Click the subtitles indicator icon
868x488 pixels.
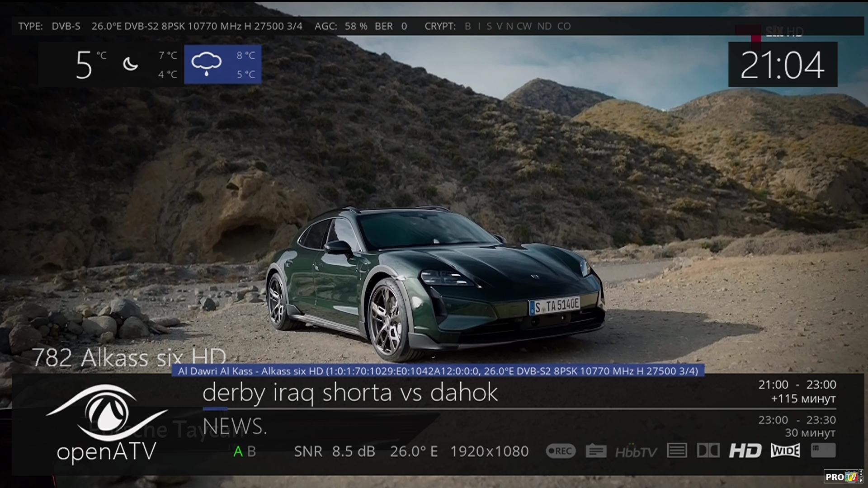click(x=596, y=451)
